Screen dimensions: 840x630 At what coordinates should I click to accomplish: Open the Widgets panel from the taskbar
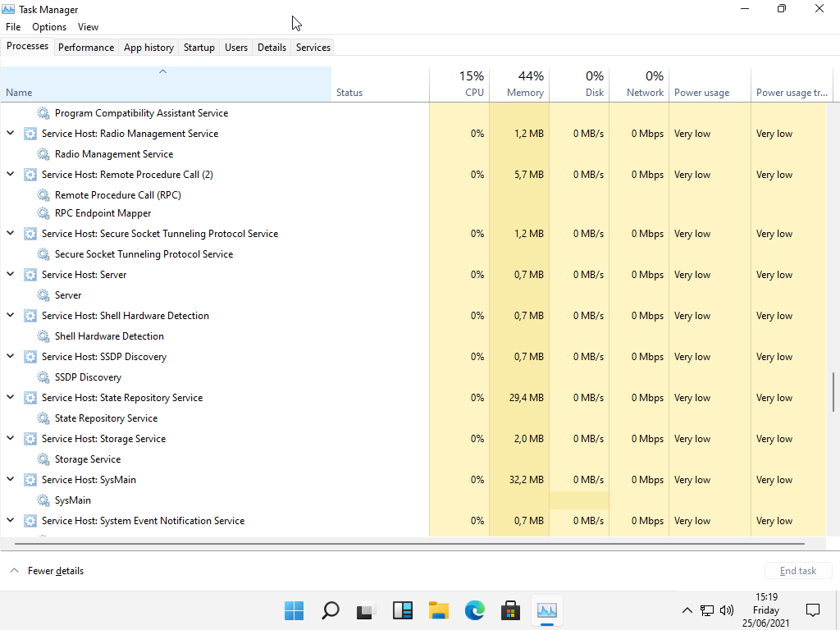click(403, 610)
